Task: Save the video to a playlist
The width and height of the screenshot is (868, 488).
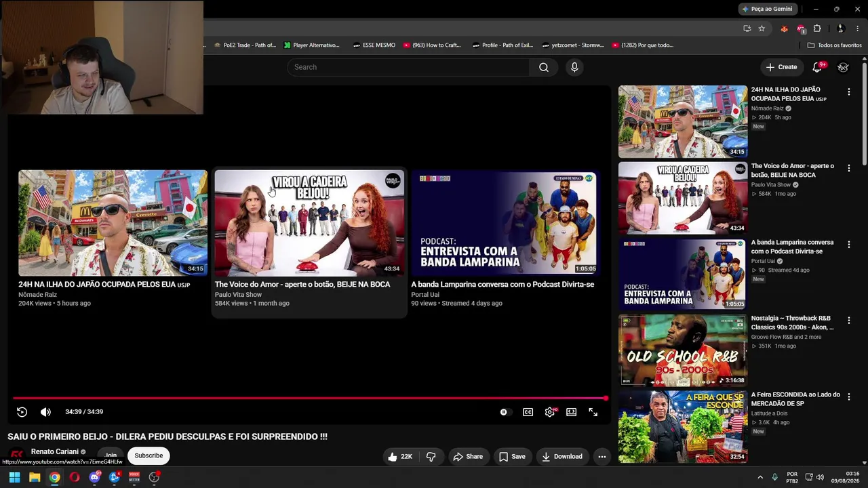Action: (512, 457)
